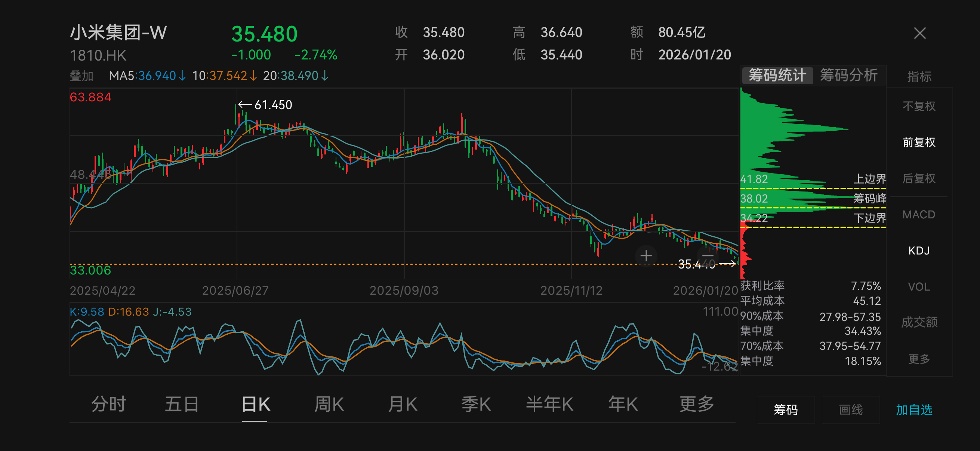This screenshot has width=980, height=451.
Task: Switch to the 周K weekly chart tab
Action: [328, 404]
